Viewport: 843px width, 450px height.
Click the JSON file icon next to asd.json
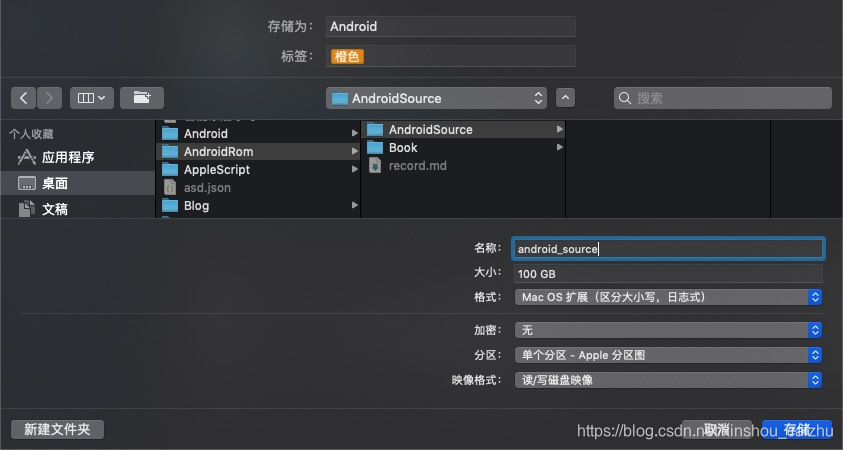170,188
